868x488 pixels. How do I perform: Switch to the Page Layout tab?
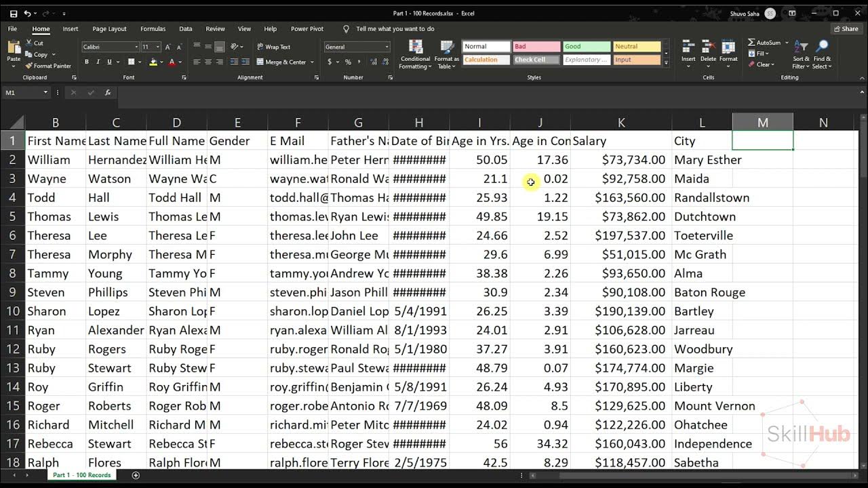point(109,29)
